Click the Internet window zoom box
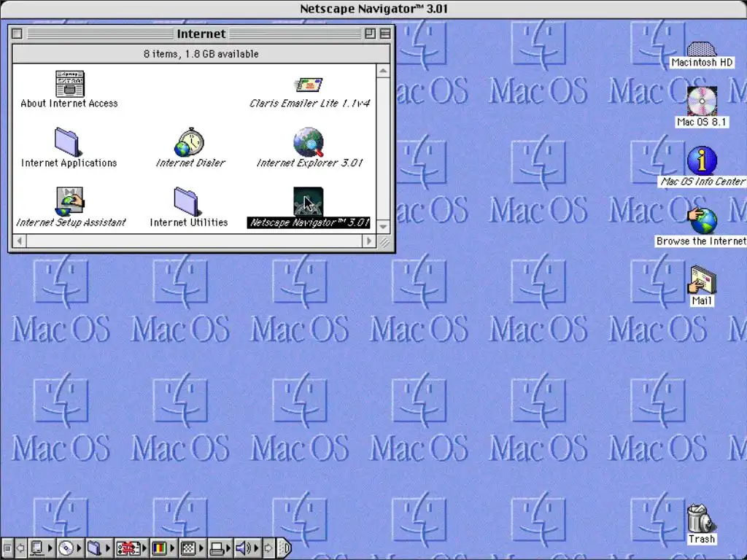Screen dimensions: 747x560 [370, 34]
